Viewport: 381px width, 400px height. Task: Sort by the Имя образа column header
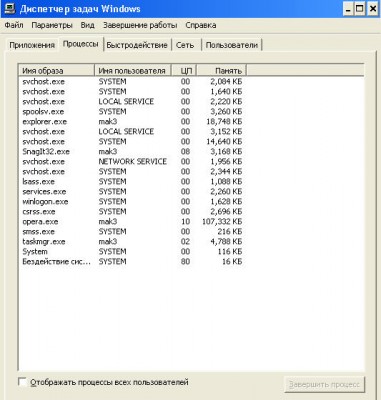pyautogui.click(x=57, y=71)
